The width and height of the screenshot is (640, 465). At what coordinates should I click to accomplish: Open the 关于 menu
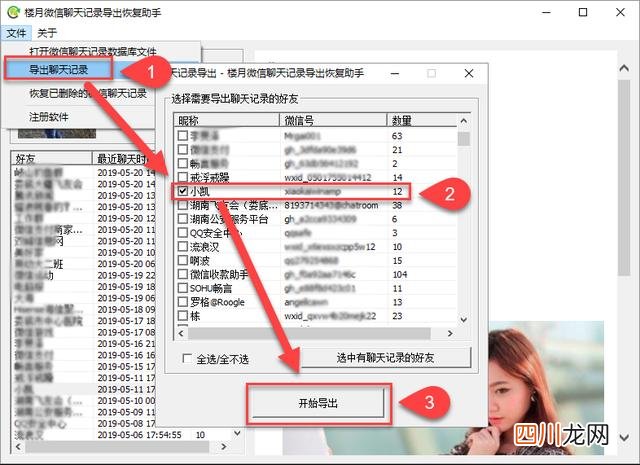[47, 33]
